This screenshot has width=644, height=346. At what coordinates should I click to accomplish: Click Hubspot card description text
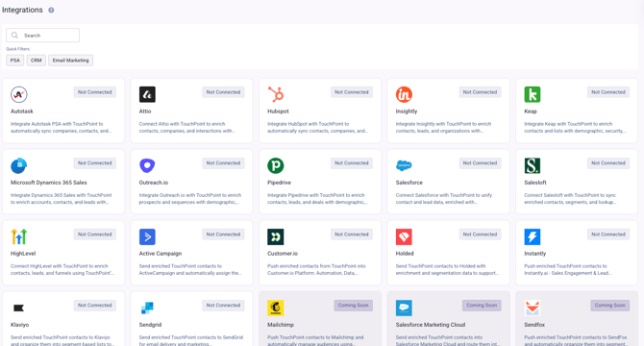click(x=317, y=127)
